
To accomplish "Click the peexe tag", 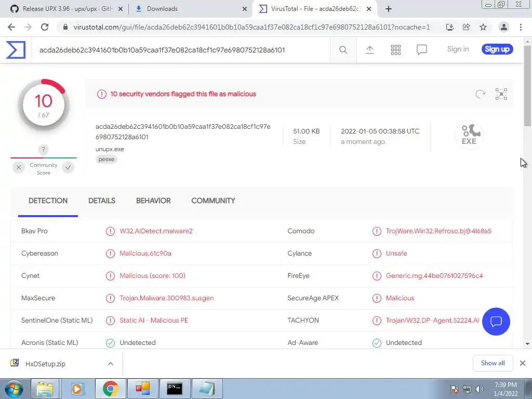I will 106,159.
